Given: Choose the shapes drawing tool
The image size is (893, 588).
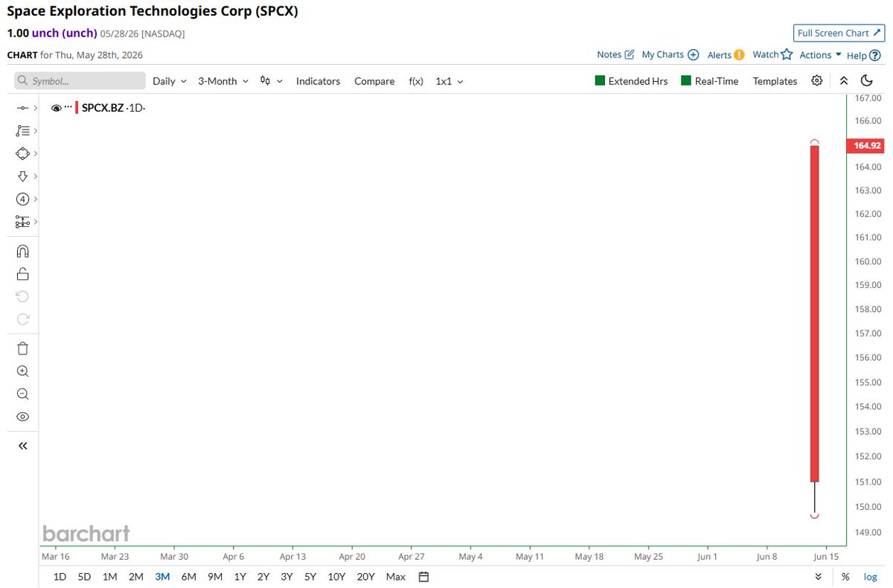Looking at the screenshot, I should click(x=22, y=153).
